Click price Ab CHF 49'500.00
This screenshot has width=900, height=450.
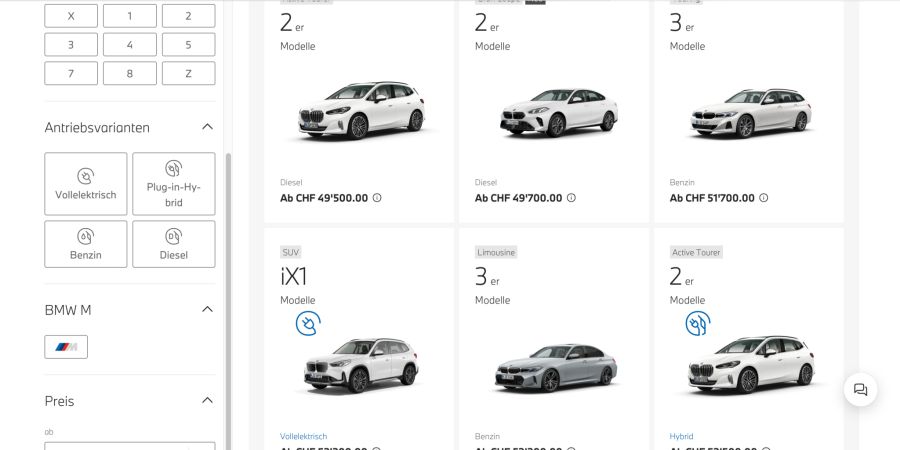tap(324, 198)
